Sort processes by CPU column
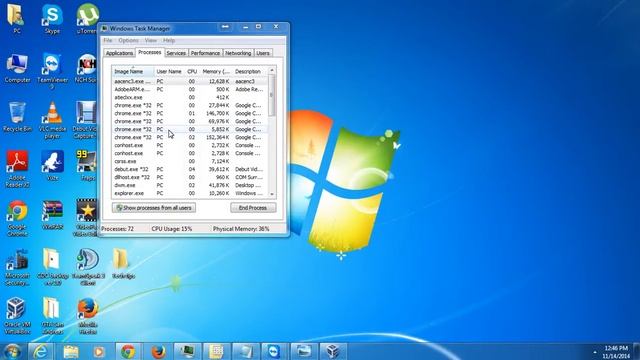 [x=192, y=71]
